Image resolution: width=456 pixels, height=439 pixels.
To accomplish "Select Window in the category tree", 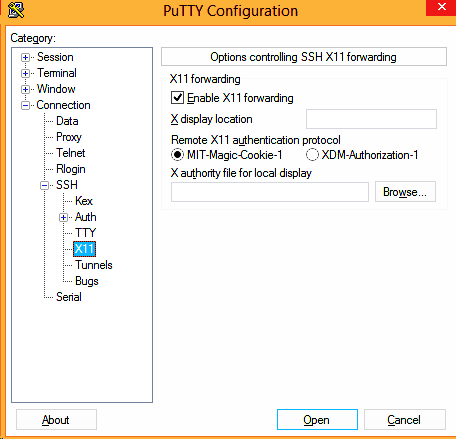I will tap(56, 89).
